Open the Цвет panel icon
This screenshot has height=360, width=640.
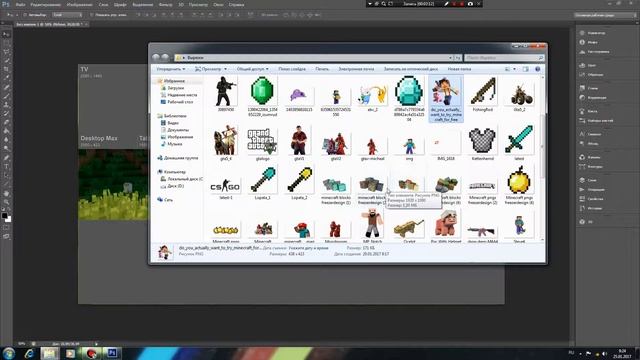582,65
